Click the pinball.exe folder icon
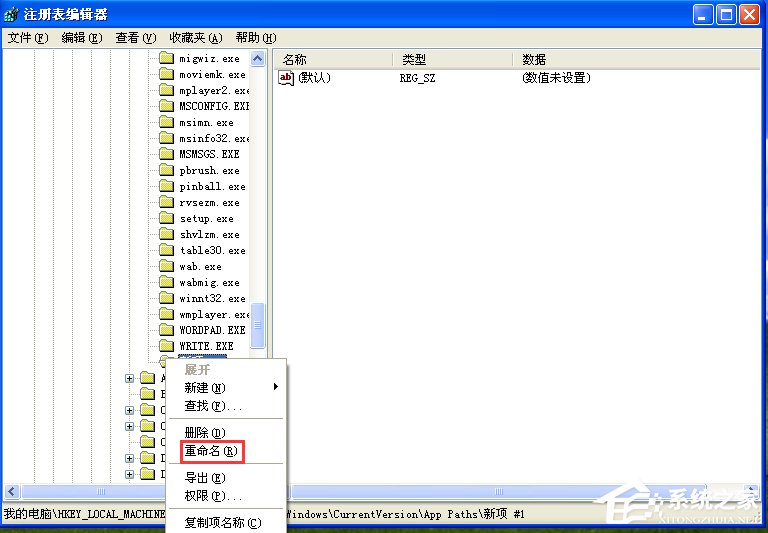The height and width of the screenshot is (533, 768). (167, 186)
